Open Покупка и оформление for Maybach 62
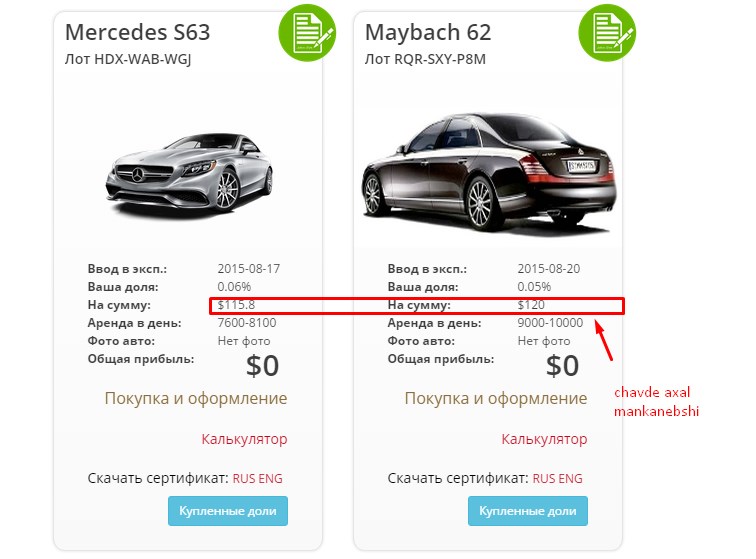756x559 pixels. [495, 398]
